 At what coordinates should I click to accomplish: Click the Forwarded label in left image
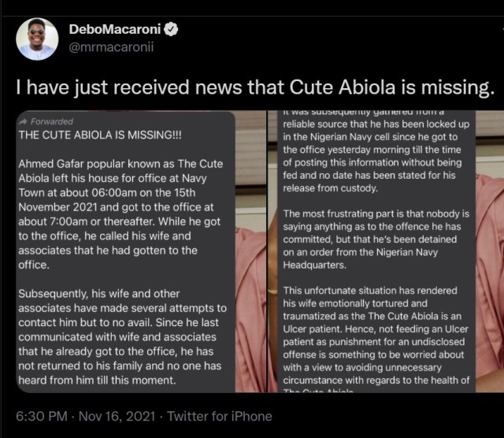pos(51,121)
